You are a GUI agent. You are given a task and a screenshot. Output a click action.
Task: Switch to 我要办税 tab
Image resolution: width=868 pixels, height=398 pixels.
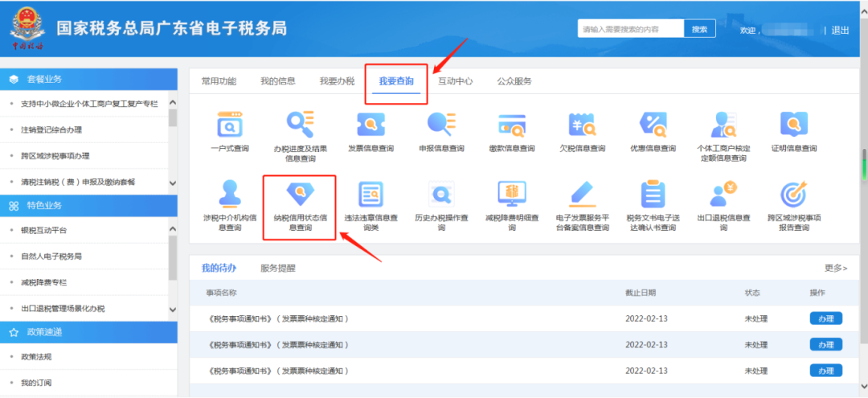337,81
